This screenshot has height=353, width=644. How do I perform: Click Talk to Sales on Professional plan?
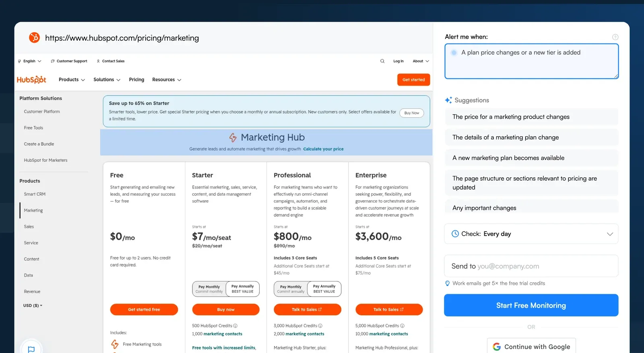tap(308, 310)
